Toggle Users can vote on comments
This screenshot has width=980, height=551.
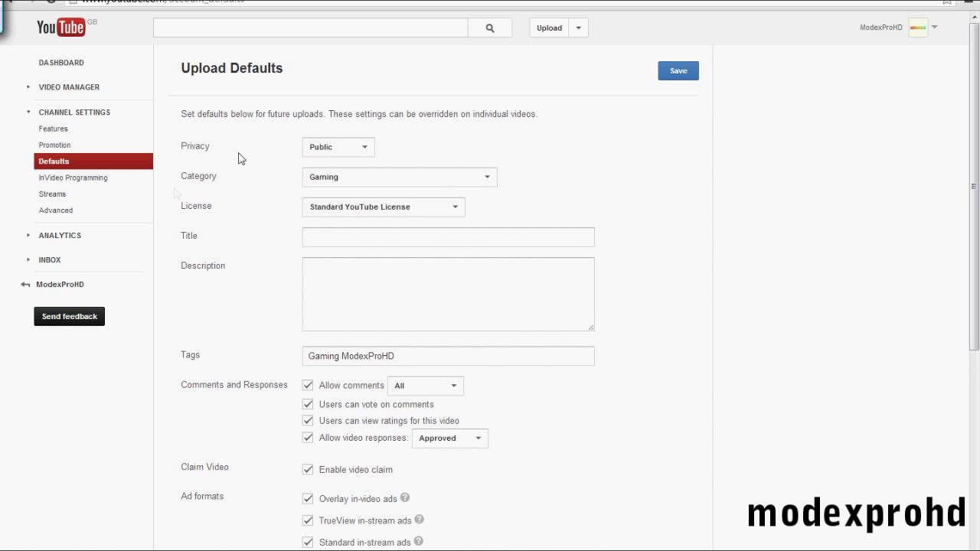308,404
